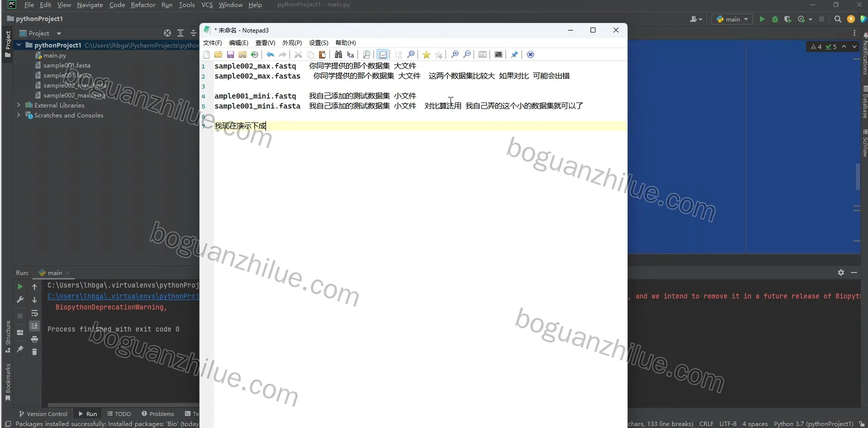The height and width of the screenshot is (428, 868).
Task: Zoom out with Notepad3 magnifier minus icon
Action: click(467, 54)
